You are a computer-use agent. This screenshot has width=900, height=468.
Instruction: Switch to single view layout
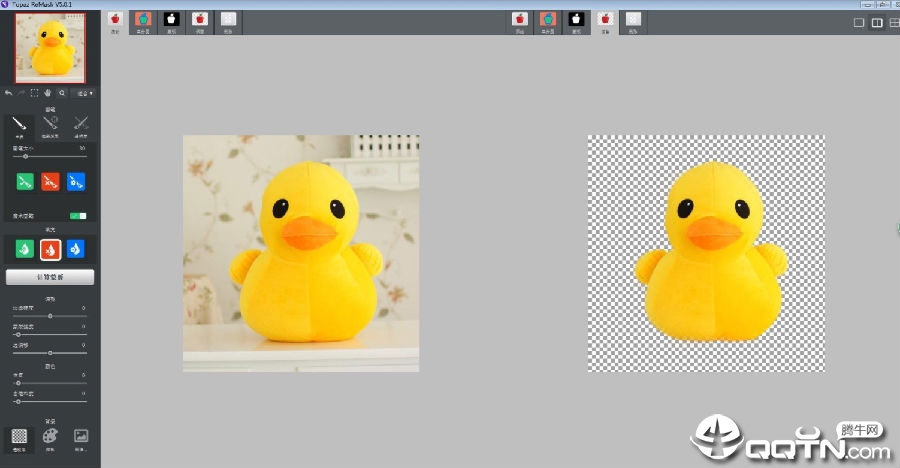(859, 22)
